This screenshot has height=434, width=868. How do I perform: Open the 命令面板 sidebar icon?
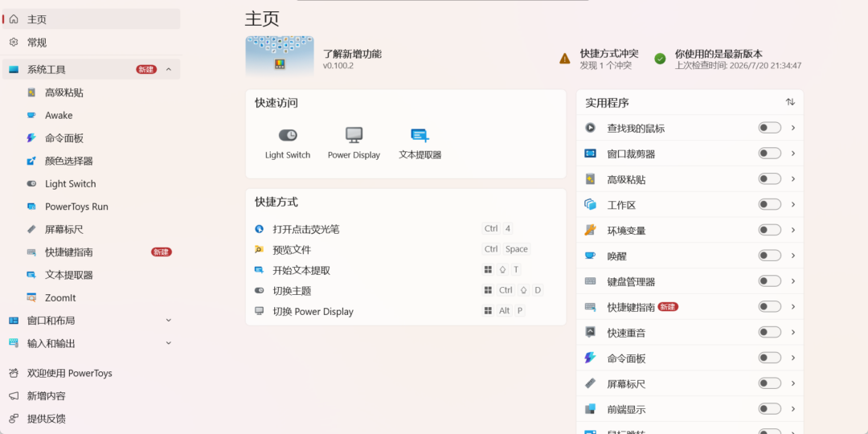tap(31, 138)
